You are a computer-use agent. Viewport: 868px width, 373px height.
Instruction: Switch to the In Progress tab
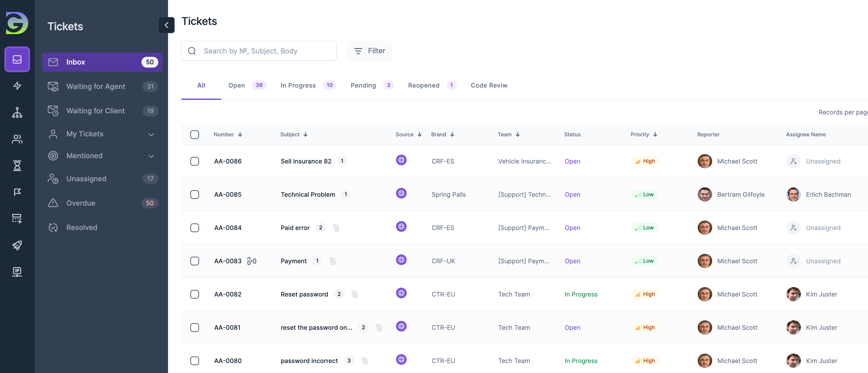pyautogui.click(x=298, y=86)
